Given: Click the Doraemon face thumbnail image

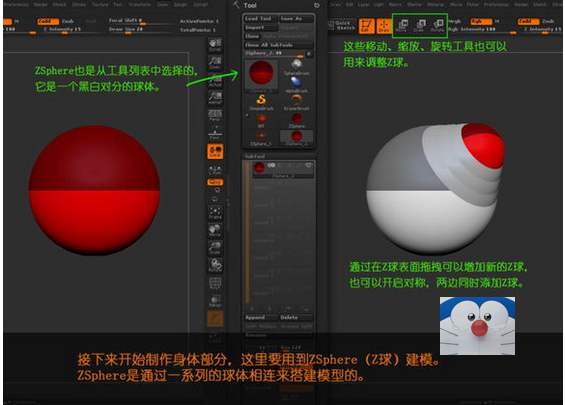Looking at the screenshot, I should click(477, 326).
